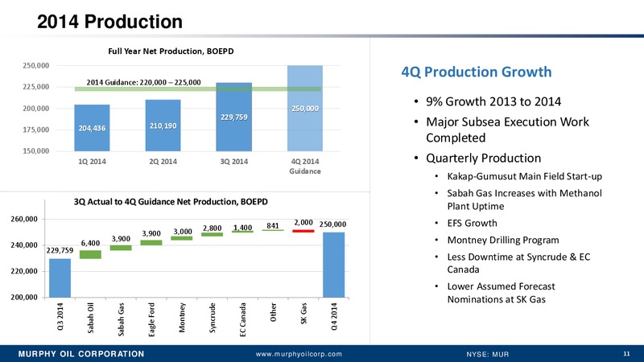Click the 'Syncrude' vertical axis label
Viewport: 644px width, 362px height.
click(213, 318)
